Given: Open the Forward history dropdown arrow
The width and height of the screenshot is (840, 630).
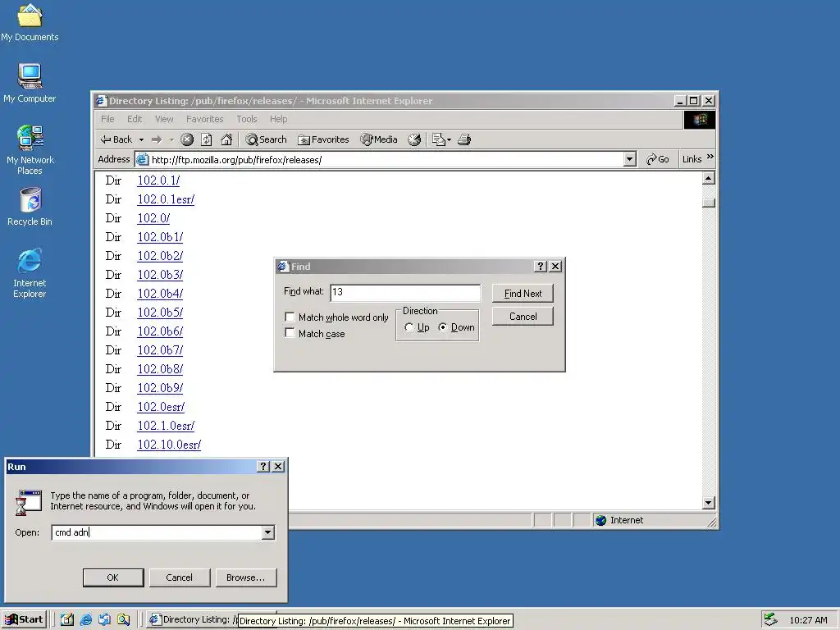Looking at the screenshot, I should (x=171, y=139).
